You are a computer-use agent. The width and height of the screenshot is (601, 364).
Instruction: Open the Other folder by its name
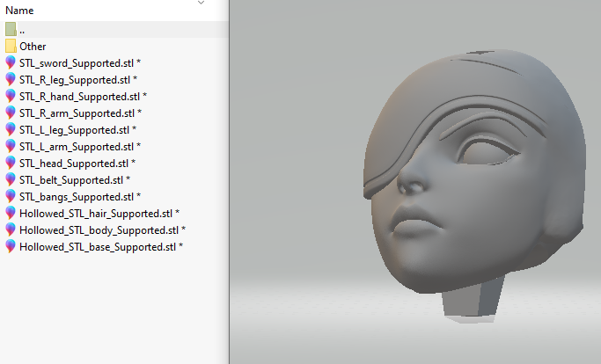click(x=33, y=46)
